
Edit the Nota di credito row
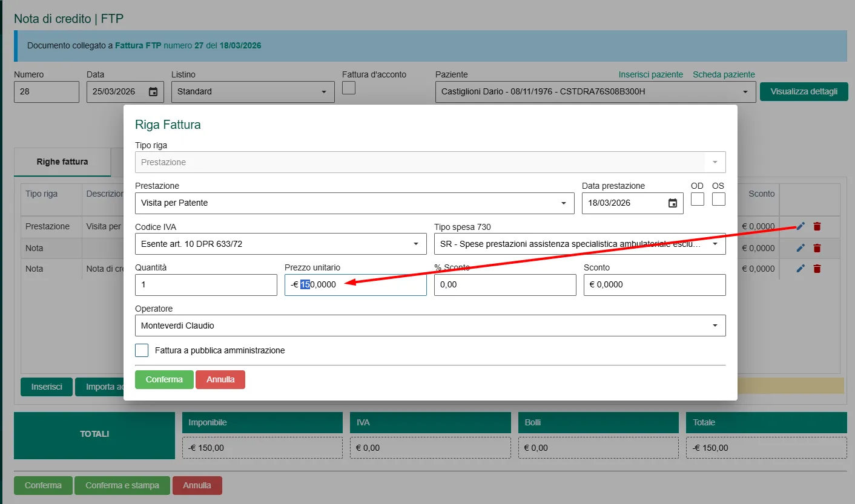pos(801,269)
